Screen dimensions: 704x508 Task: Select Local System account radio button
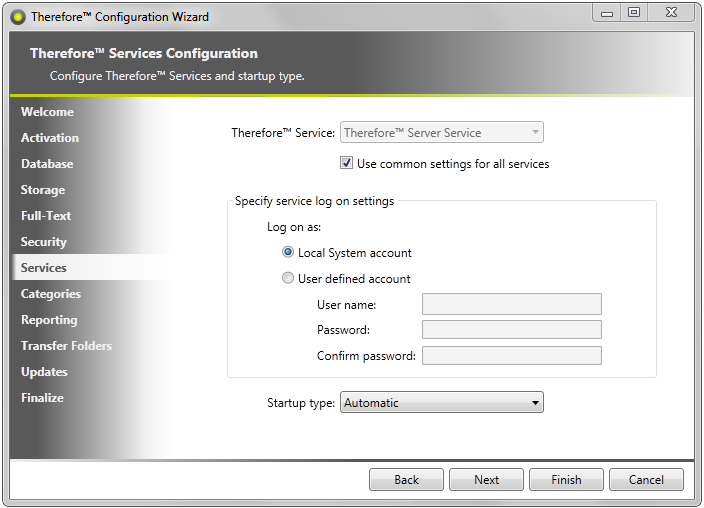pos(288,252)
